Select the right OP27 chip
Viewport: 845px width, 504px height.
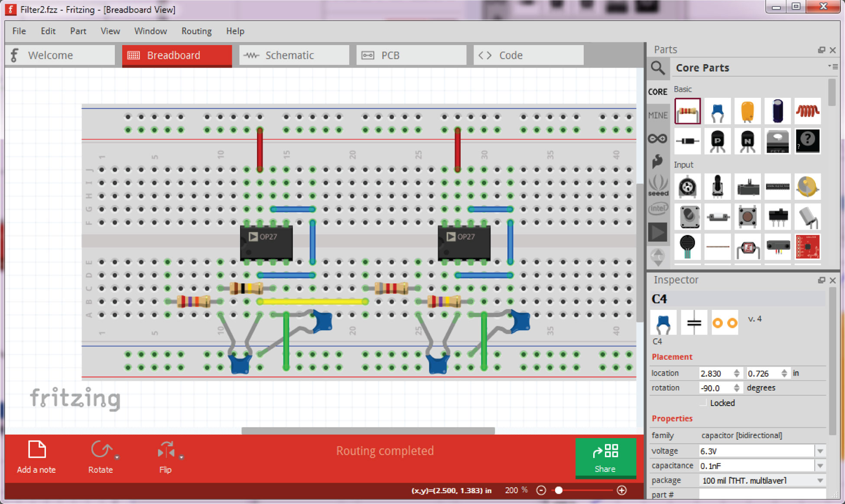tap(464, 242)
